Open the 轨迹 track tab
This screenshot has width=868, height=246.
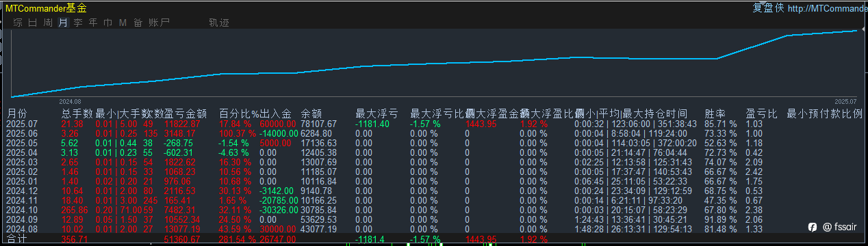coord(219,23)
